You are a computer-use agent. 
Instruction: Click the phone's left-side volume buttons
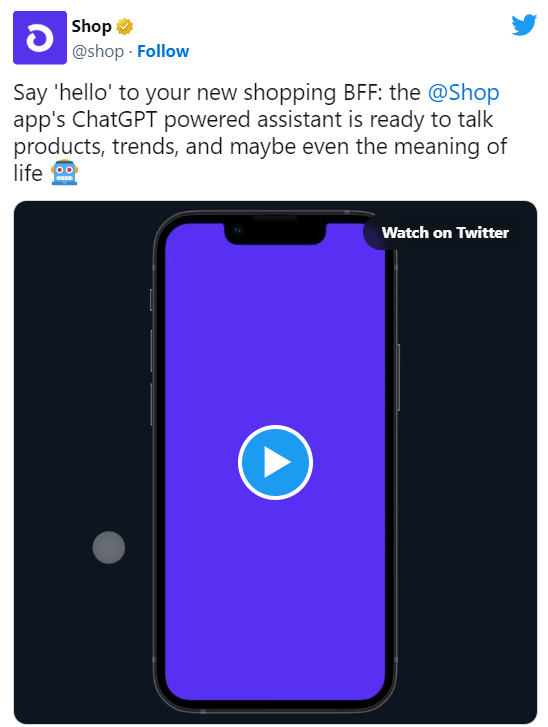pos(152,377)
